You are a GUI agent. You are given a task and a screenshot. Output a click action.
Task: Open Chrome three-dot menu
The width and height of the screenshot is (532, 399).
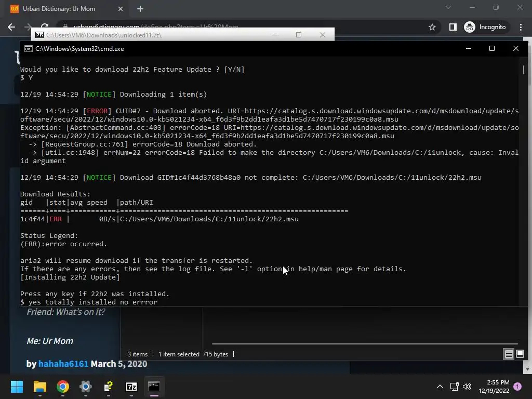521,27
